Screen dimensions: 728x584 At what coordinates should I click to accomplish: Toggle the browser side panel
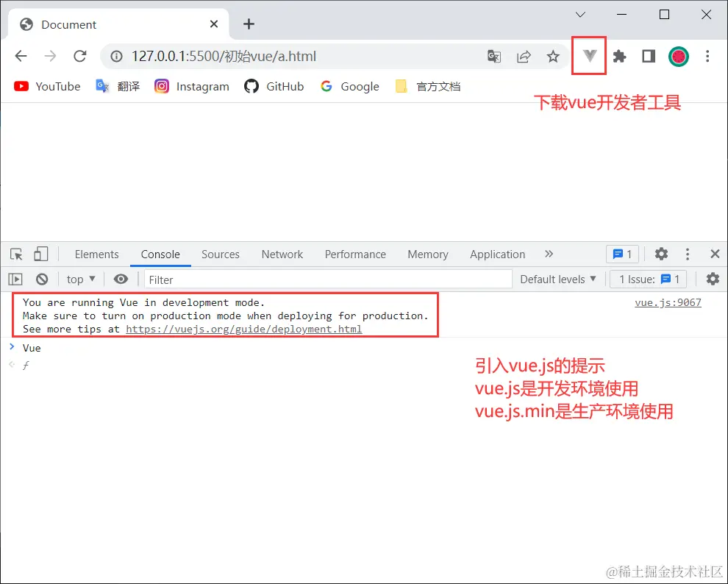point(649,57)
